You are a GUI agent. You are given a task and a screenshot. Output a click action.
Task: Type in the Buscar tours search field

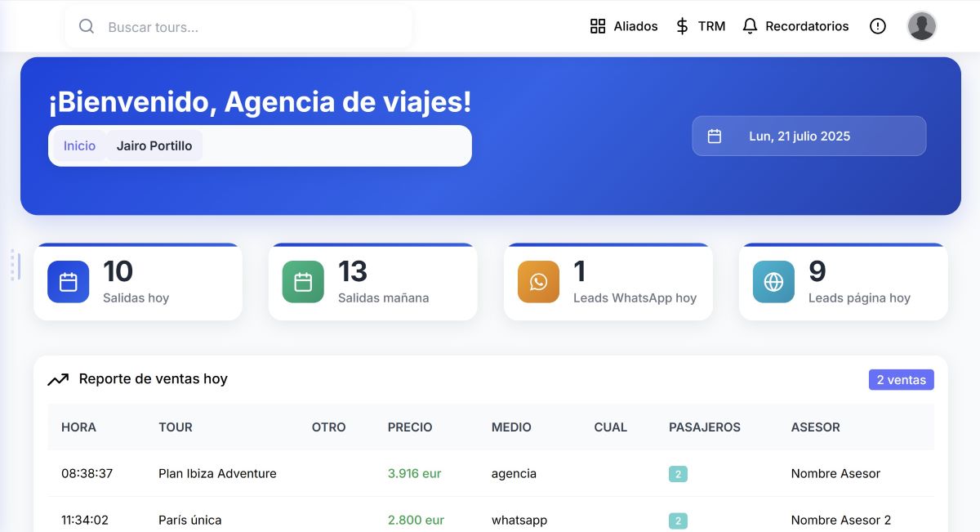[253, 27]
